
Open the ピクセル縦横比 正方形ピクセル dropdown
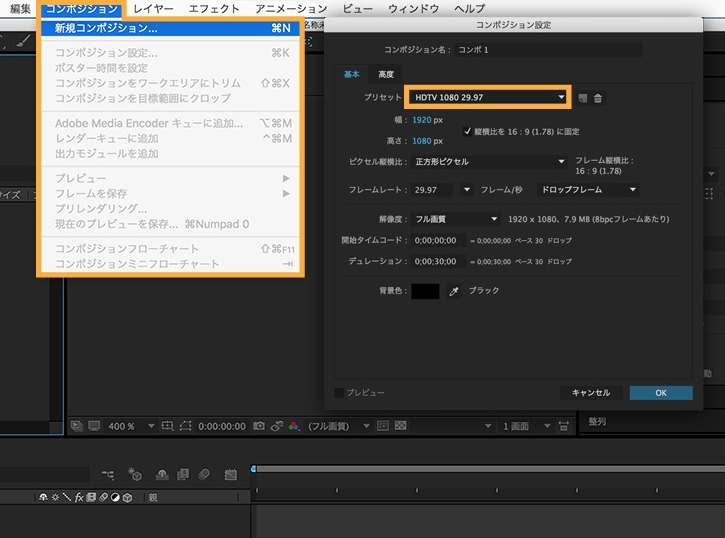point(489,161)
